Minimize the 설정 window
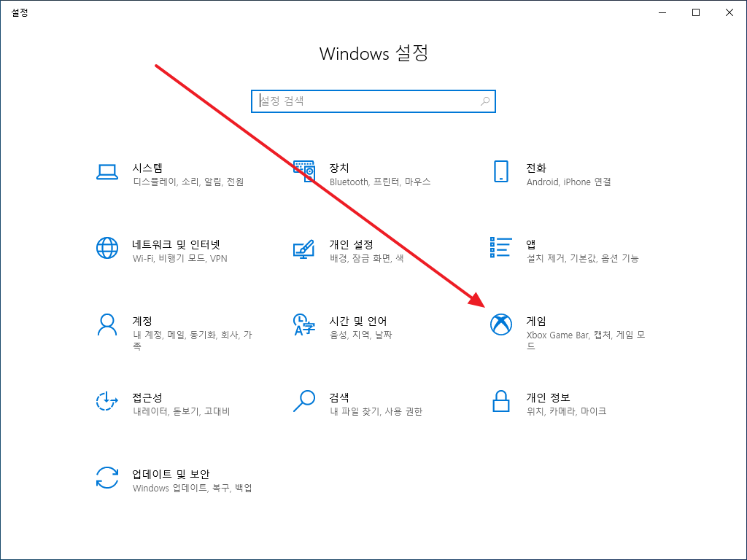This screenshot has height=560, width=747. point(662,12)
